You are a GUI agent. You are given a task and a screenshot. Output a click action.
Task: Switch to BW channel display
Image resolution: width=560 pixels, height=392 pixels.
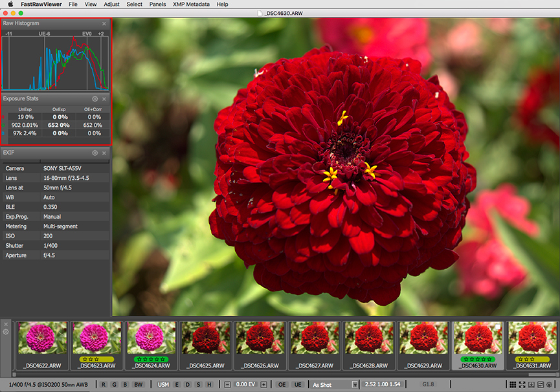point(138,384)
